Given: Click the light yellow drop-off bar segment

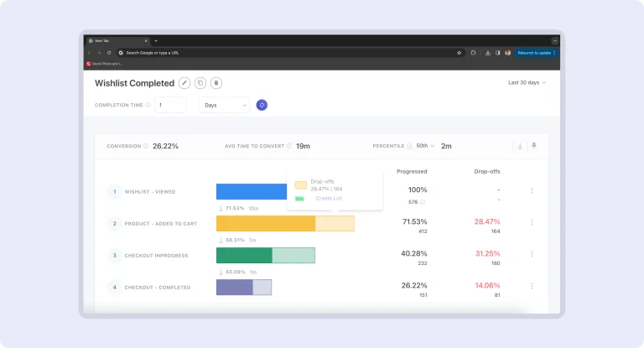Looking at the screenshot, I should tap(335, 223).
